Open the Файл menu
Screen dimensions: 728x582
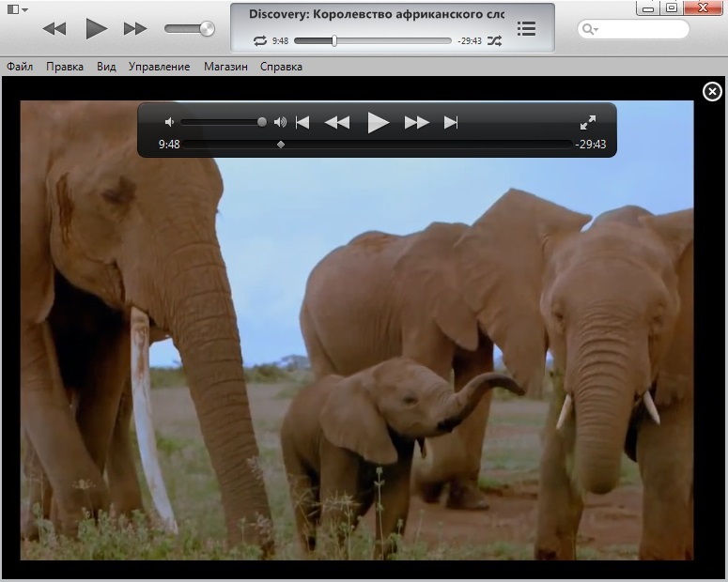point(20,67)
